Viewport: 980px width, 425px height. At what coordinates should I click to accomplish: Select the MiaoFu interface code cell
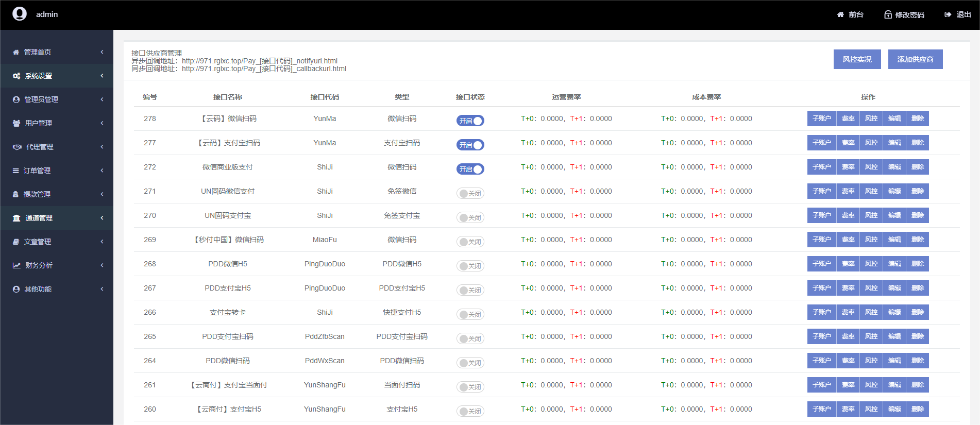[x=325, y=240]
